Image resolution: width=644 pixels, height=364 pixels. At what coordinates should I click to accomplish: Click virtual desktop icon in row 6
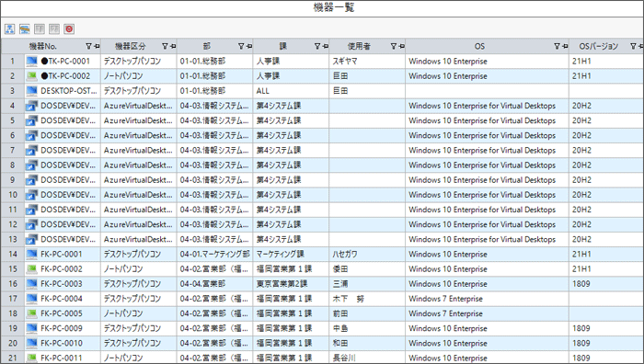tap(31, 135)
